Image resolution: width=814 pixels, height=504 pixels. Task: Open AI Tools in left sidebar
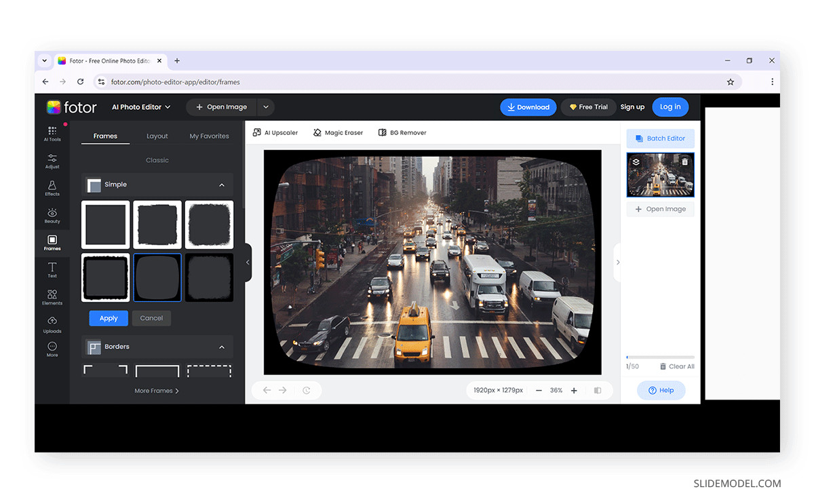pos(52,134)
